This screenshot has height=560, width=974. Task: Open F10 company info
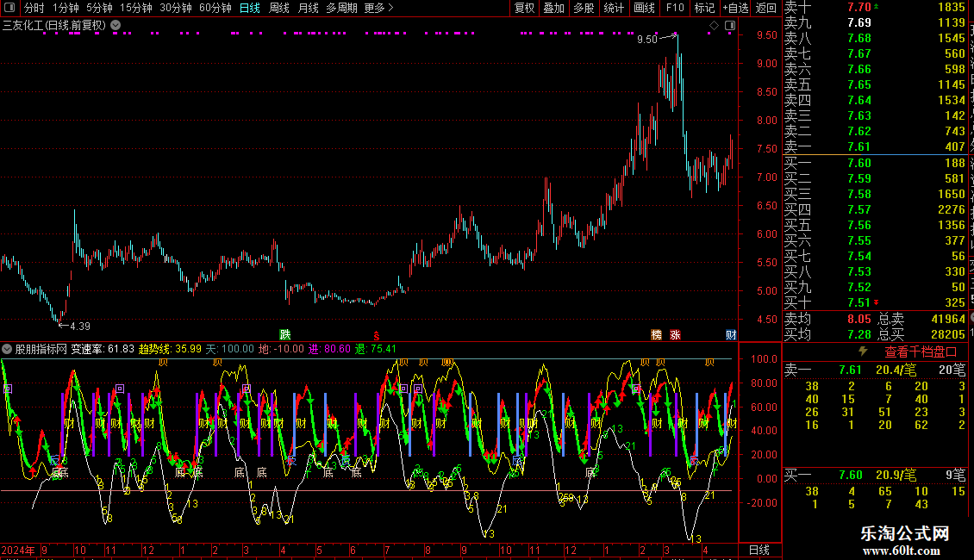(x=675, y=8)
